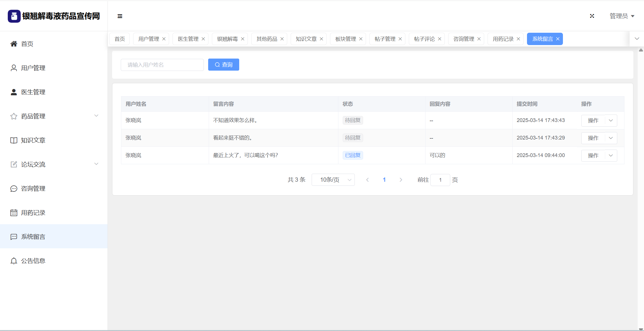The height and width of the screenshot is (331, 644).
Task: Click the 请输入用户姓名 search field
Action: click(162, 65)
